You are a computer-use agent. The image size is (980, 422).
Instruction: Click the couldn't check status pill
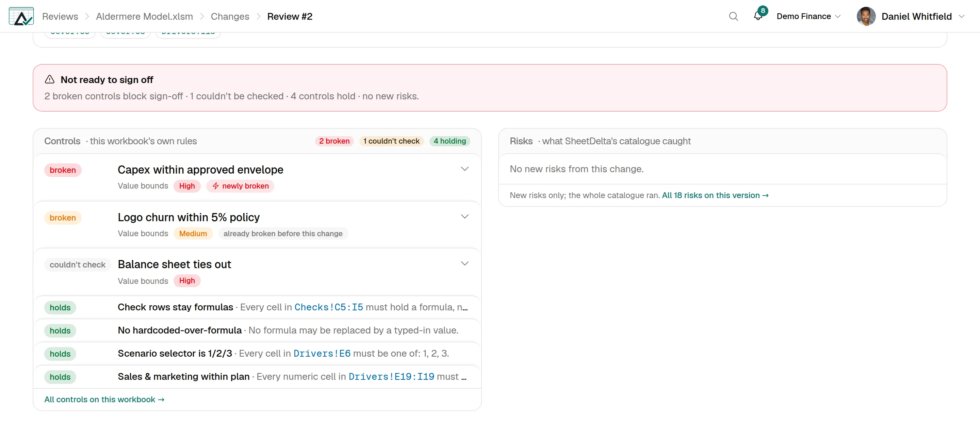[78, 265]
